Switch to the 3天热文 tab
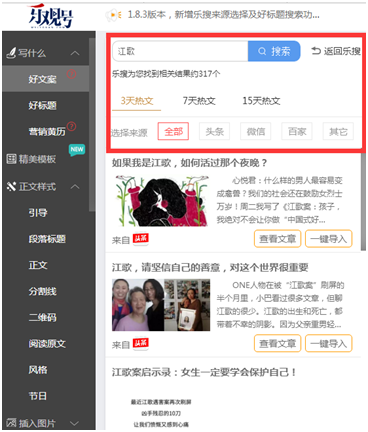The width and height of the screenshot is (368, 432). coord(137,101)
